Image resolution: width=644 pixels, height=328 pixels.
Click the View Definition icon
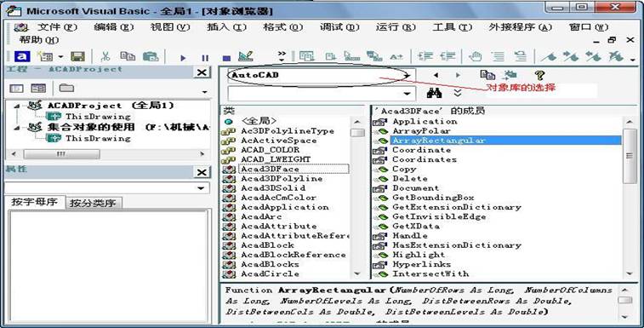click(x=510, y=75)
